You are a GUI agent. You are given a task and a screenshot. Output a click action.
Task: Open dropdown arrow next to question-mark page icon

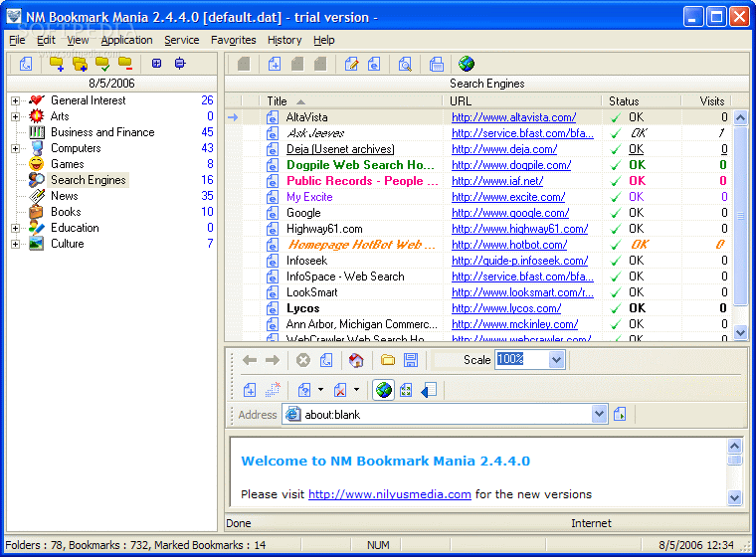click(320, 390)
